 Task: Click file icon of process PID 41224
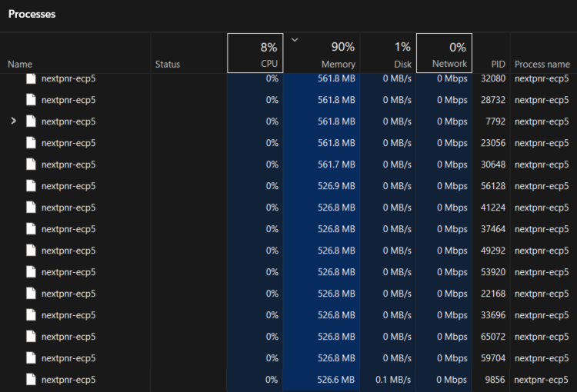coord(32,207)
